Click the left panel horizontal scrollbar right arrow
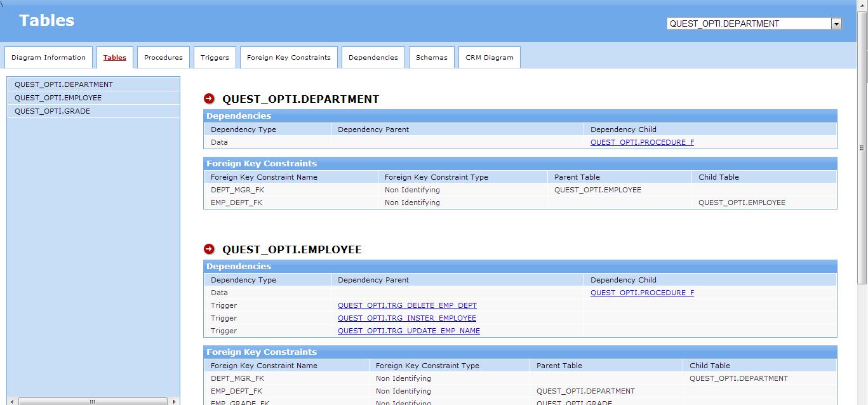 click(x=175, y=401)
